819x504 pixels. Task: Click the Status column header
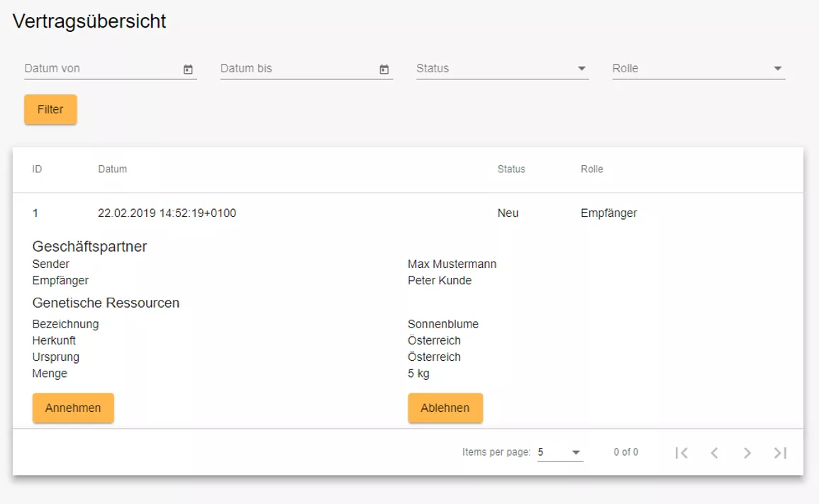(511, 169)
